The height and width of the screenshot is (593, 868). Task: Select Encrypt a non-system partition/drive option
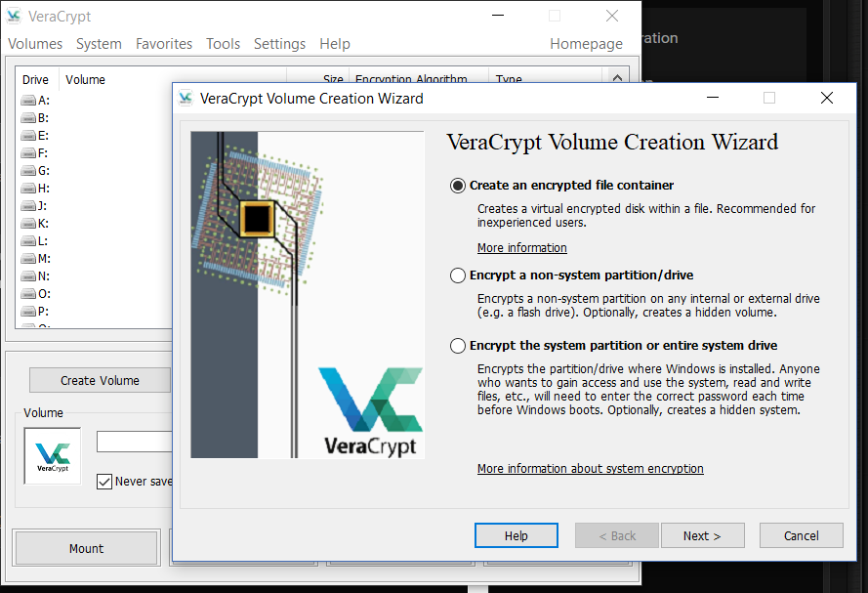[x=458, y=275]
